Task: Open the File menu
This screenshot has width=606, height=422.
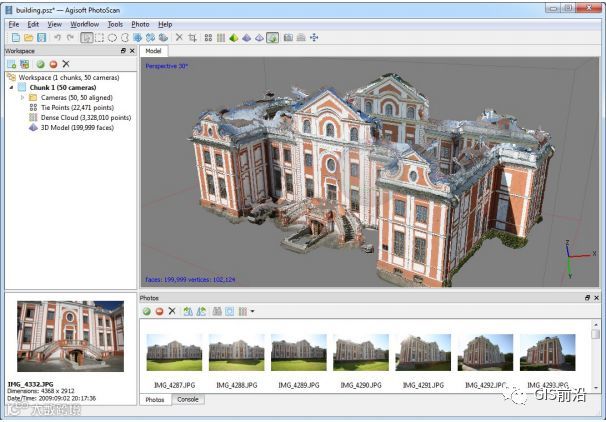Action: [x=14, y=24]
